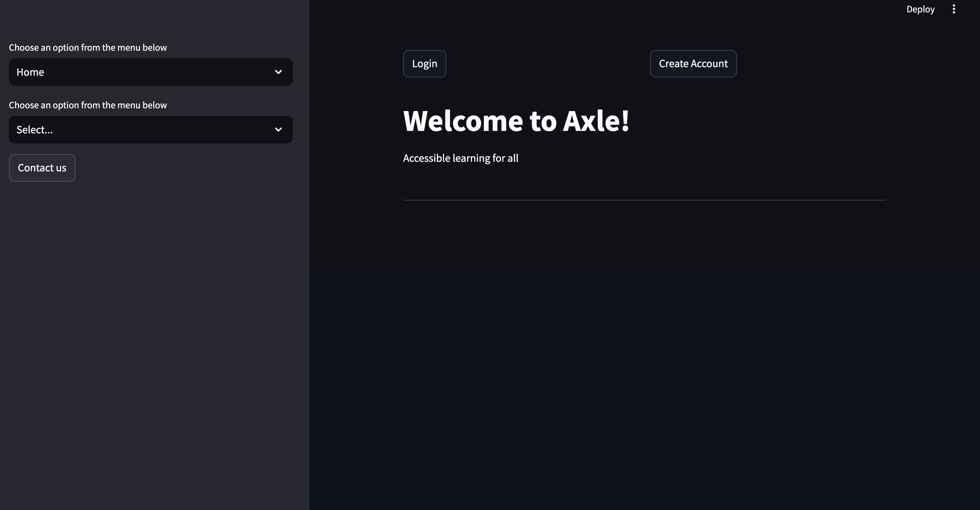Click the second 'Choose an option' label
This screenshot has width=980, height=510.
88,105
